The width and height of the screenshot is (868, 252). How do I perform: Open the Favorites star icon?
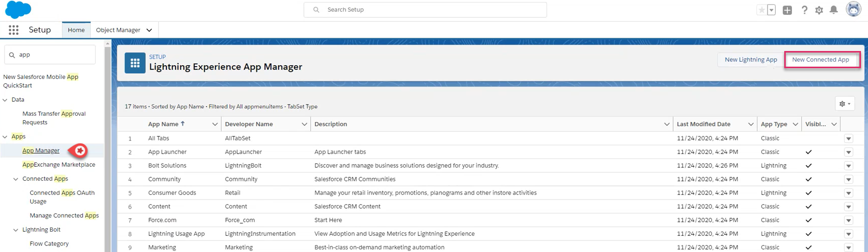pos(761,10)
